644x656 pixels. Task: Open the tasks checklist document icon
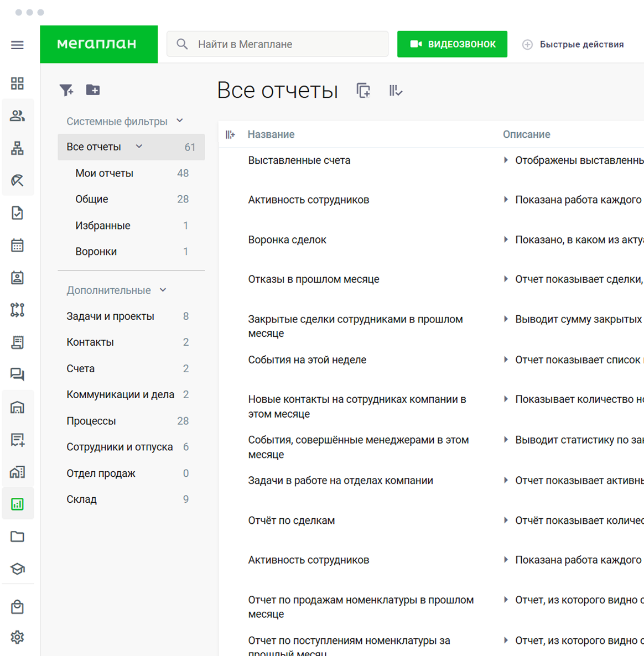[17, 213]
